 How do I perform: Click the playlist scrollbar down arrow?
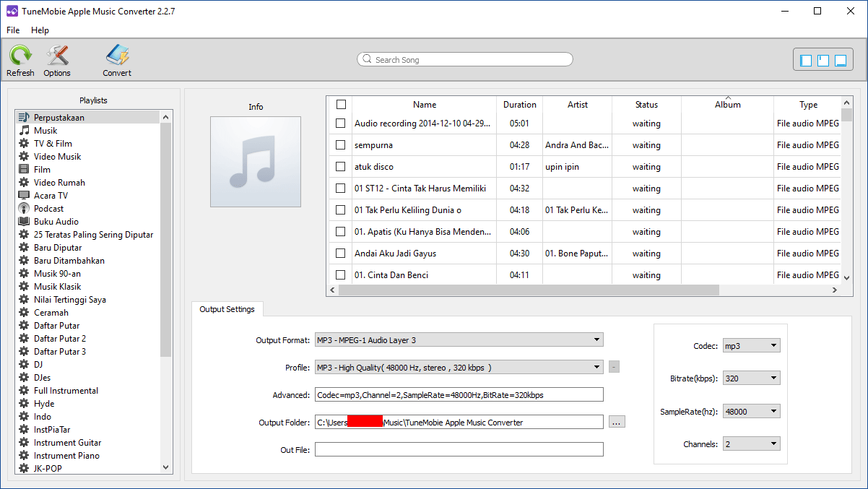click(x=166, y=468)
